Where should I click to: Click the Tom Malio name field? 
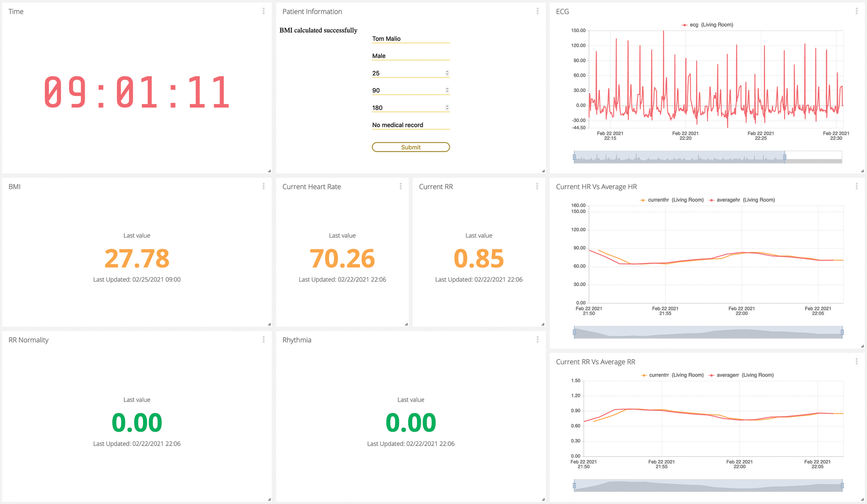(410, 39)
